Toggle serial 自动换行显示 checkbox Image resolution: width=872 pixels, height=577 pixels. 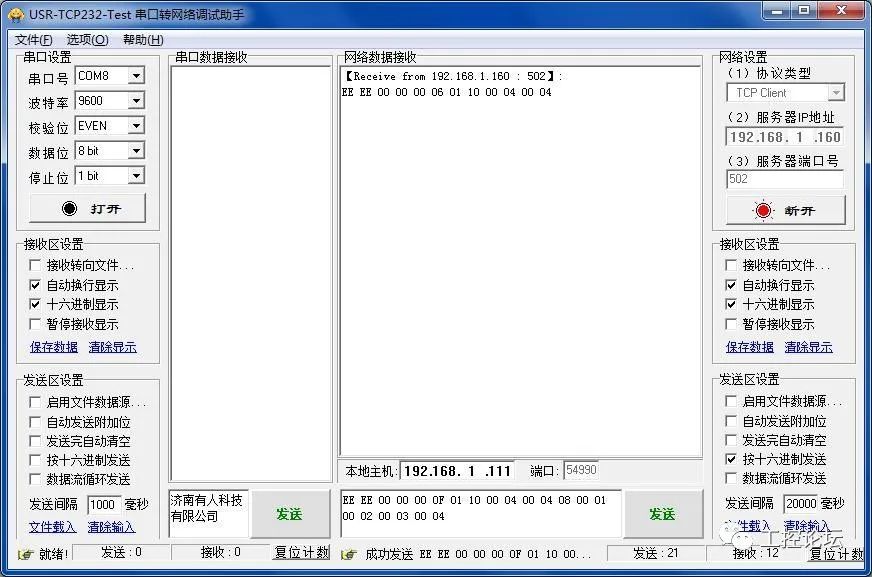35,285
